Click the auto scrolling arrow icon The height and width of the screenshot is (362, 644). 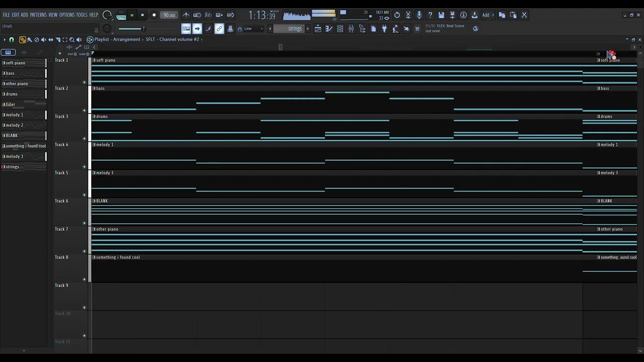(x=197, y=29)
